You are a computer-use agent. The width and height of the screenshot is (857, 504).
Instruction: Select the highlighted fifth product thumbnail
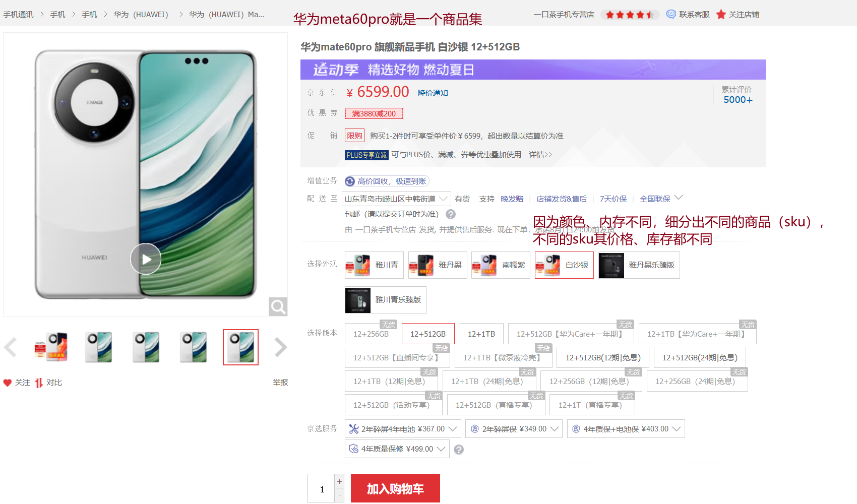[x=240, y=347]
